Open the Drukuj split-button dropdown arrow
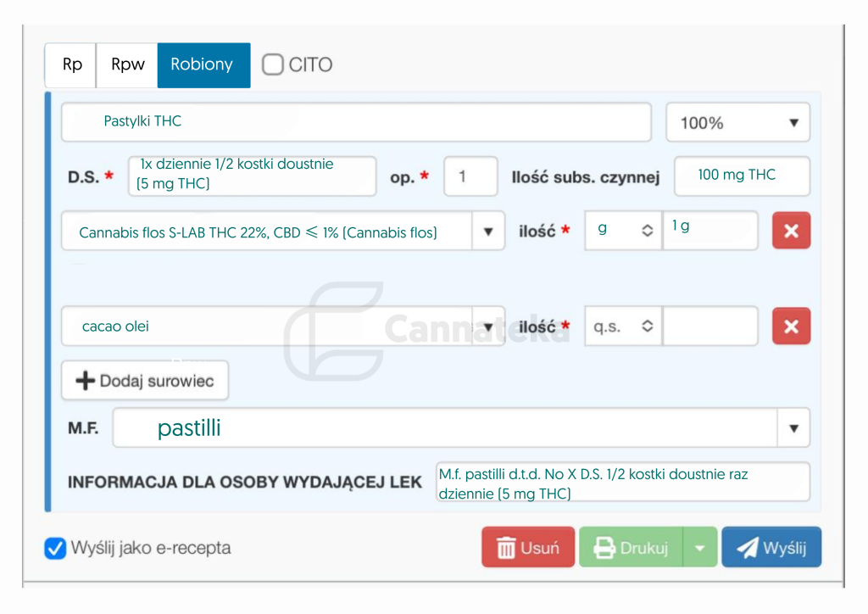This screenshot has height=614, width=868. (701, 547)
